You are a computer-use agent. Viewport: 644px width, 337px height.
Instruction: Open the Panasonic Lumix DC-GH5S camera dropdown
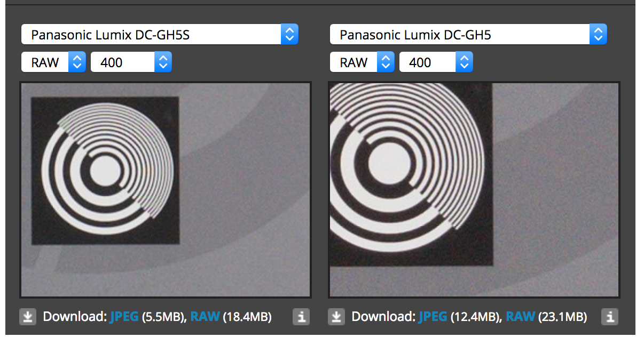160,35
